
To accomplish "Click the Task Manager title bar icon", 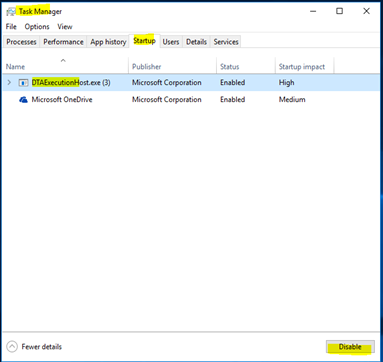I will click(11, 11).
